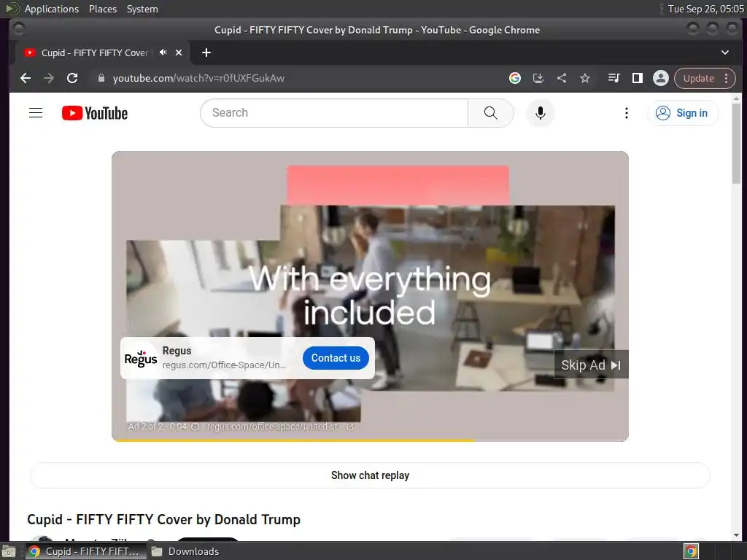Viewport: 747px width, 560px height.
Task: Close the Cupid - FIFTY FIFTY Cover tab
Action: (179, 52)
